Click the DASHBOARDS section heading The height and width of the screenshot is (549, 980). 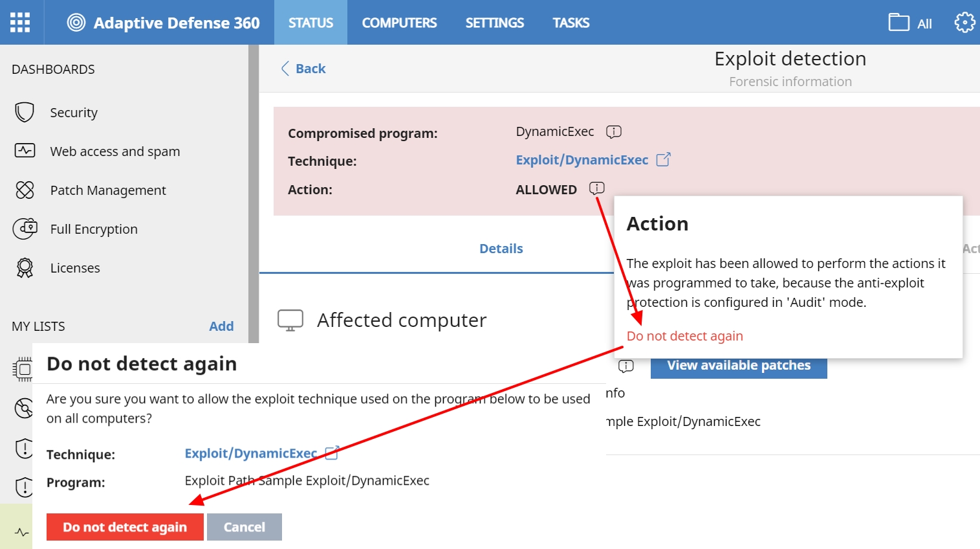tap(53, 69)
